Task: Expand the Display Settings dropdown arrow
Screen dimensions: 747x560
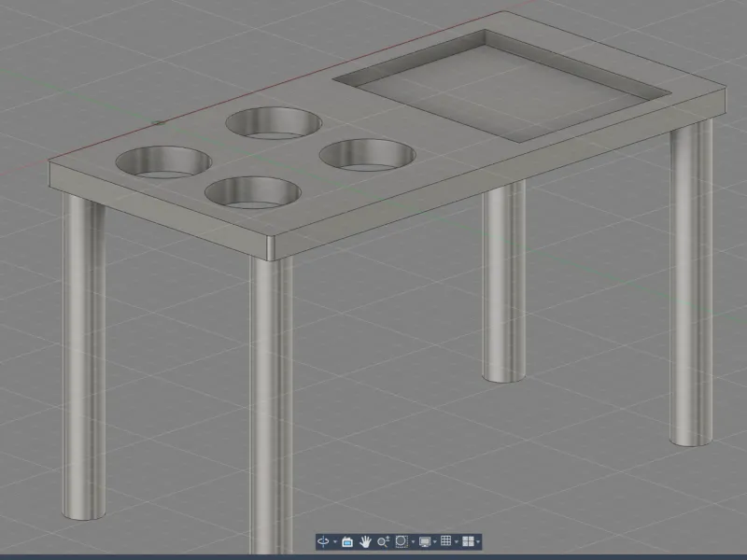Action: tap(435, 542)
